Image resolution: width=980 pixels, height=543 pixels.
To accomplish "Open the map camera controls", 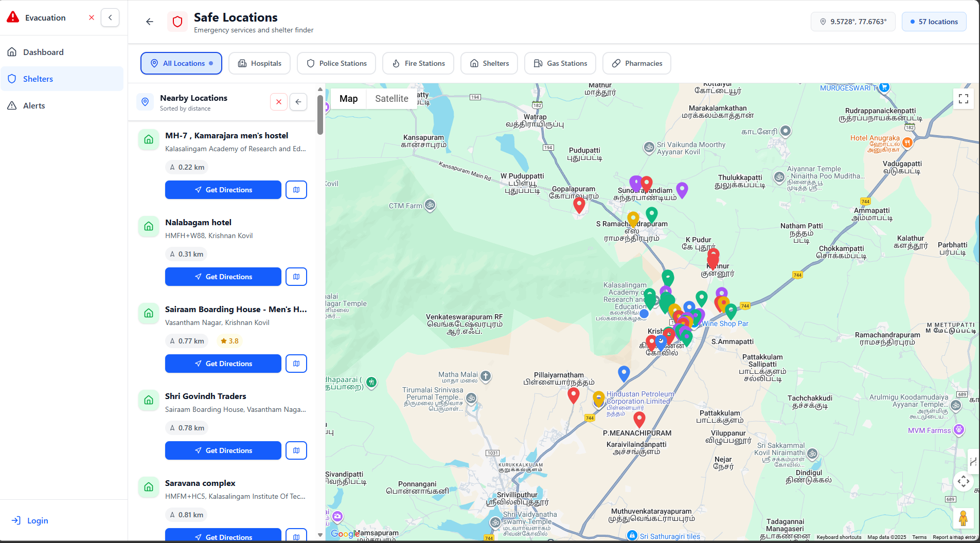I will point(964,482).
